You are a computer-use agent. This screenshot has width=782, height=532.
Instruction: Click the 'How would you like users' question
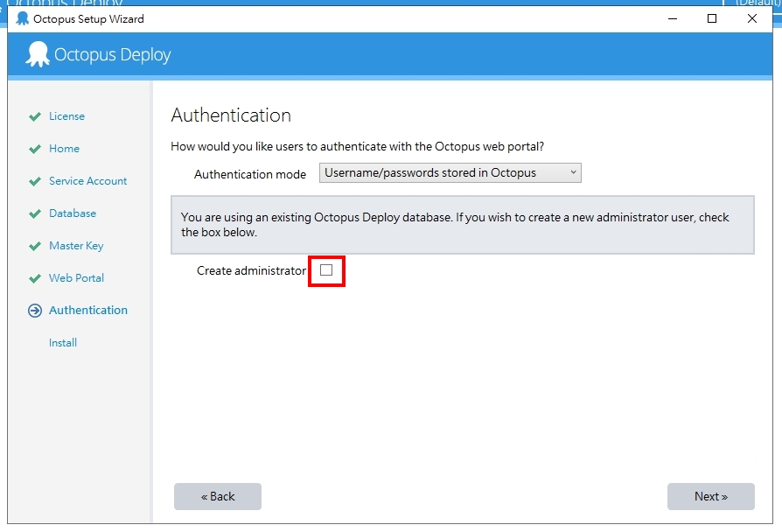357,147
